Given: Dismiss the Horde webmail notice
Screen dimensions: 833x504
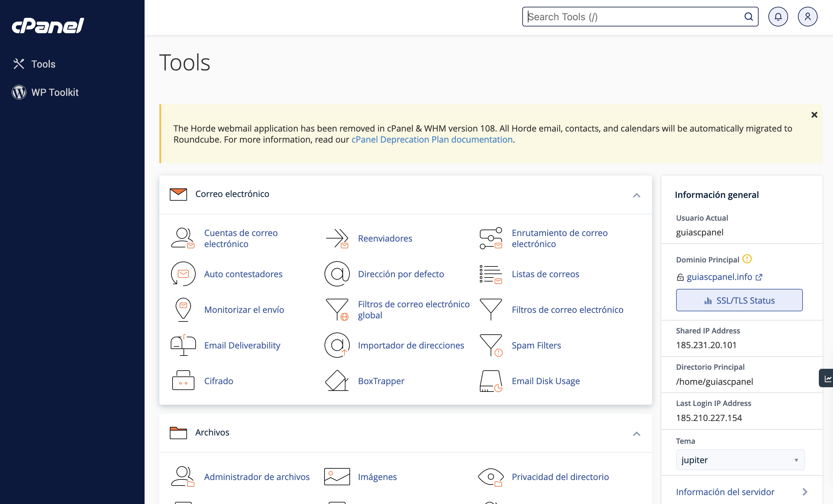Looking at the screenshot, I should click(x=814, y=115).
